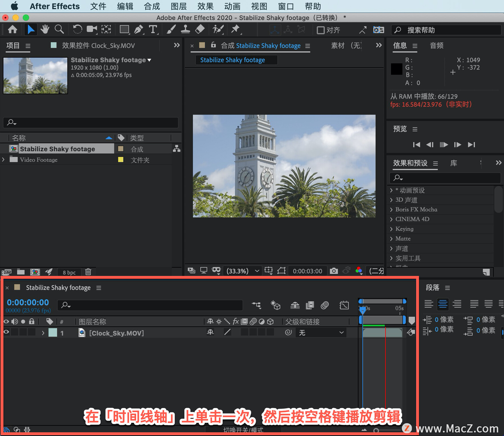Open the 合成 menu
The width and height of the screenshot is (504, 436).
(152, 6)
